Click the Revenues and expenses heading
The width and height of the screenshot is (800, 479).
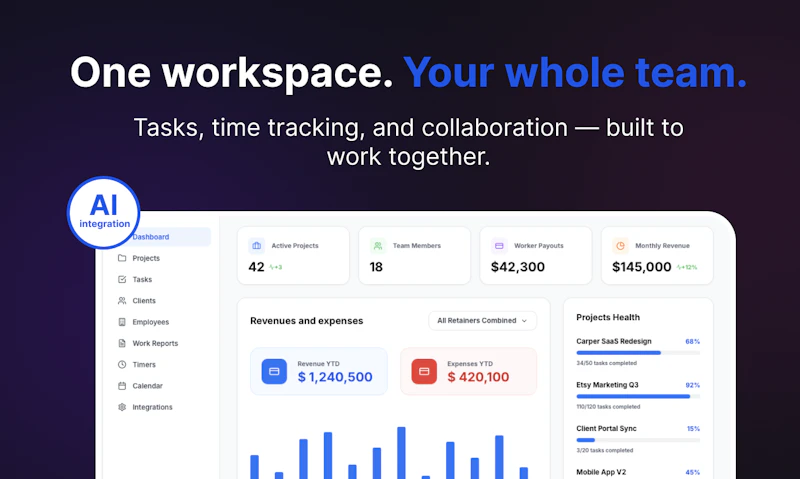tap(307, 321)
